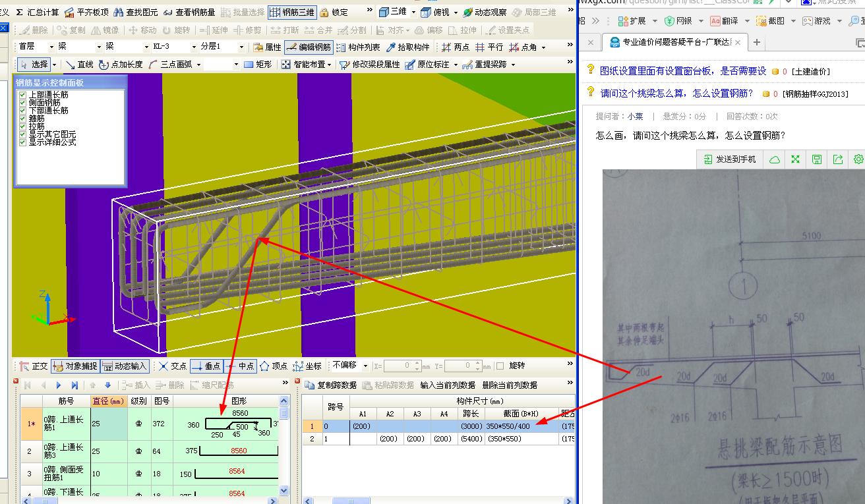Uncheck 上部通长筋 checkbox
Viewport: 865px width, 504px height.
coord(23,95)
